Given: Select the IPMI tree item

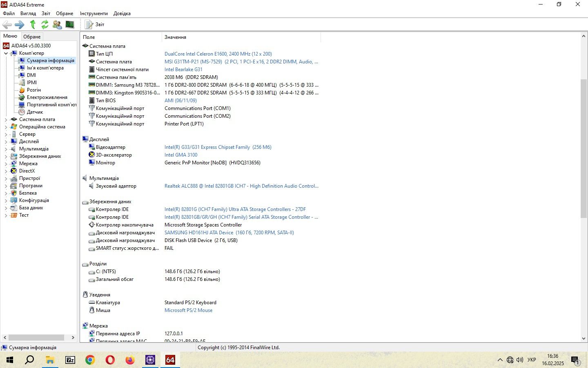Looking at the screenshot, I should [32, 83].
